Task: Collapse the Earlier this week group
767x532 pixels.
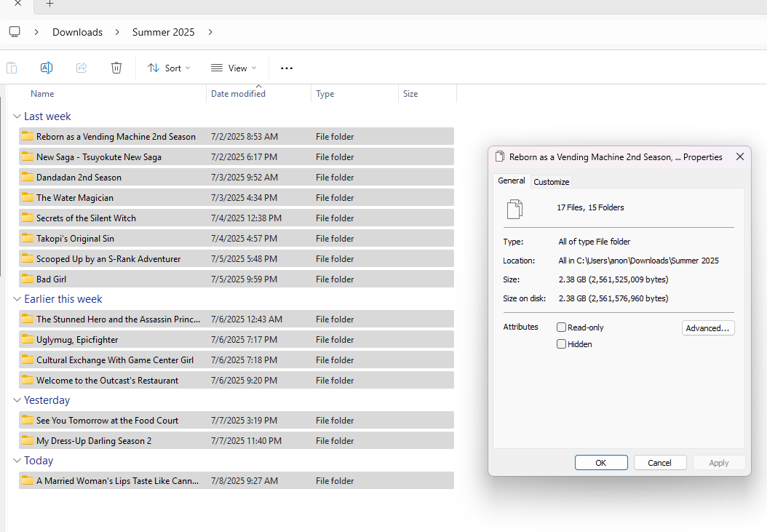Action: coord(17,299)
